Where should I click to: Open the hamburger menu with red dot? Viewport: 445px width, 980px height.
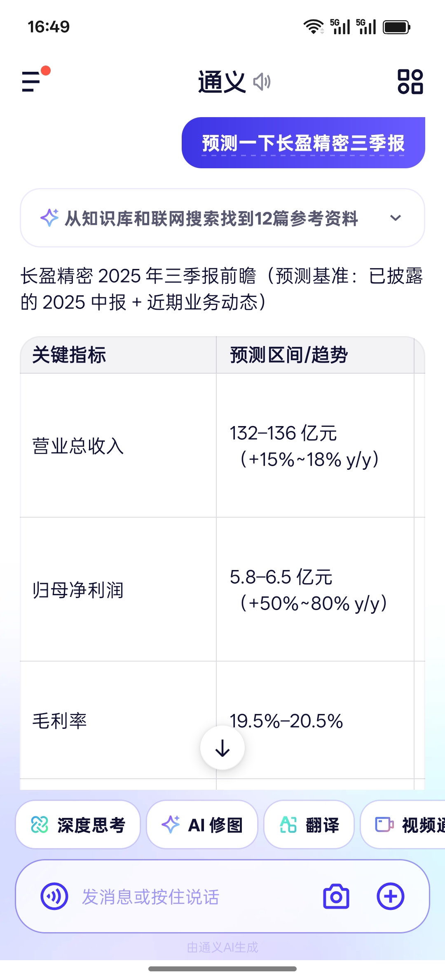[x=35, y=80]
